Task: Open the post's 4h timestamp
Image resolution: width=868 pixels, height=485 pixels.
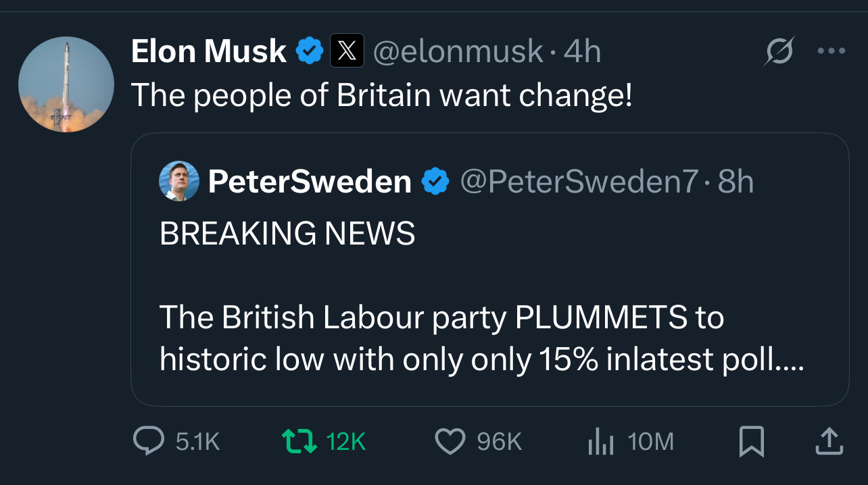Action: click(x=583, y=51)
